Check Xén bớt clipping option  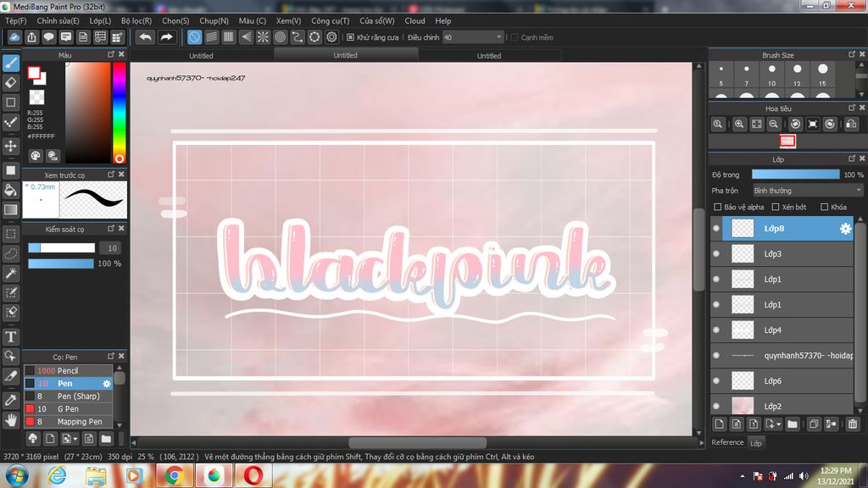tap(776, 207)
